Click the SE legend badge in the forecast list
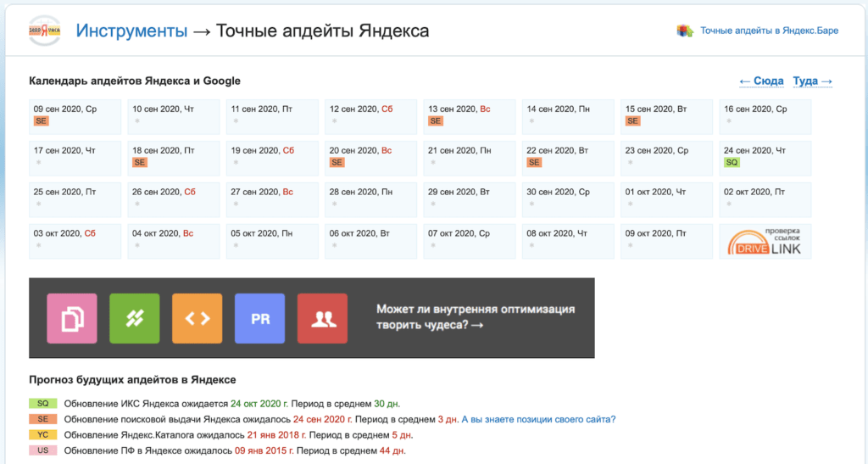Screen dimensions: 868x464 (x=42, y=419)
